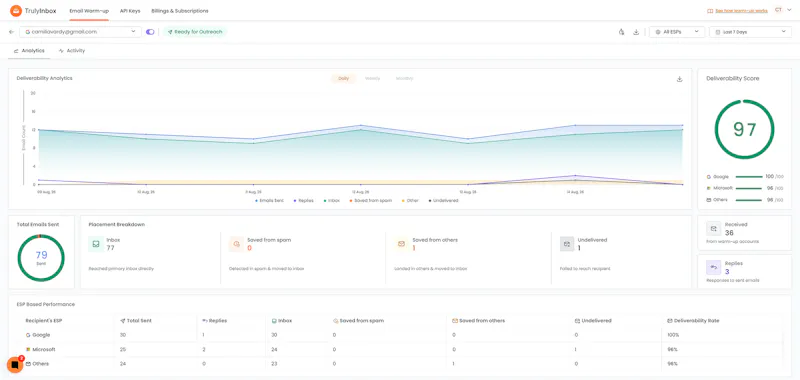
Task: Click the Replies count 3
Action: (727, 272)
